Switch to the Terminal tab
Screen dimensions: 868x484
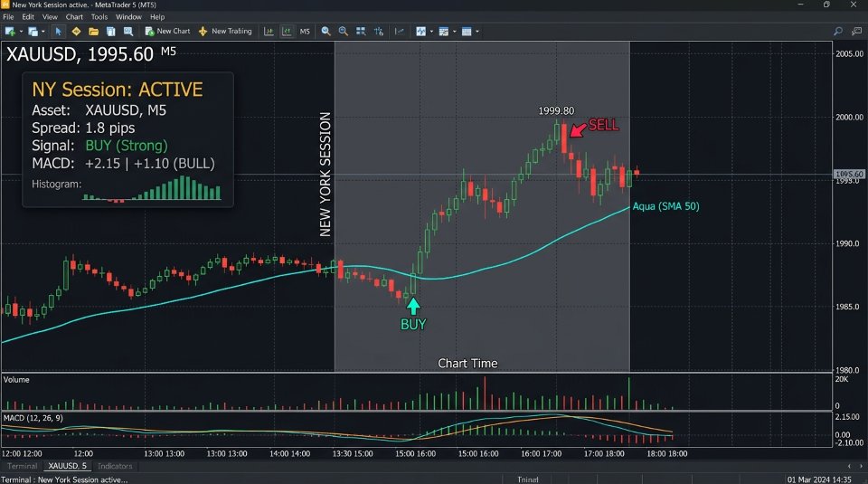point(22,466)
